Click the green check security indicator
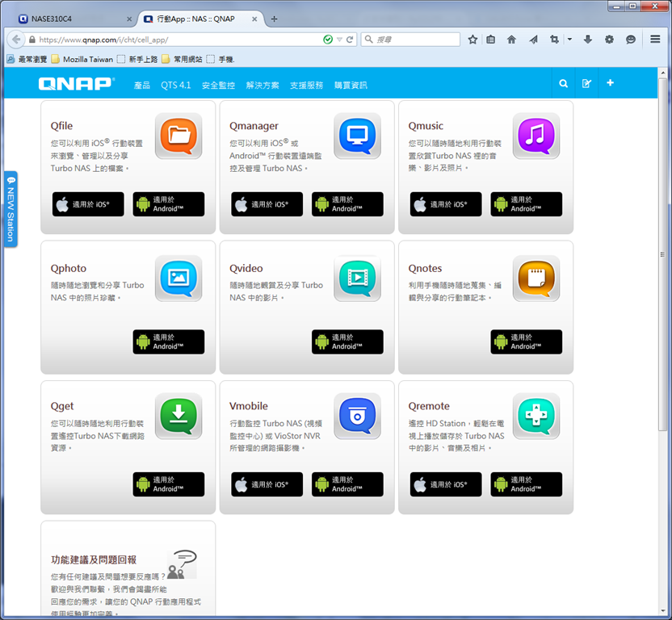This screenshot has height=620, width=672. click(328, 40)
